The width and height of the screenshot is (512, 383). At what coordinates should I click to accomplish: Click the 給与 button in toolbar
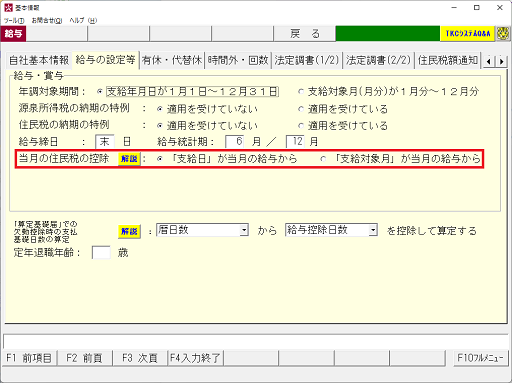click(13, 34)
